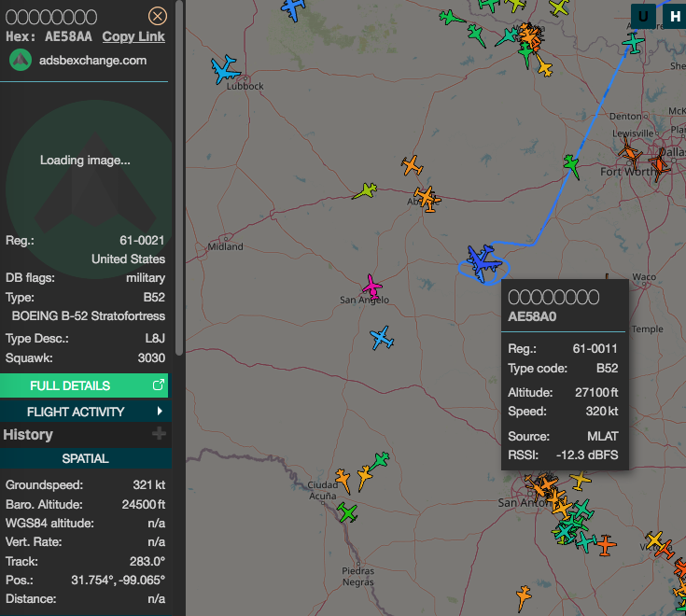The image size is (686, 616).
Task: Click tooltip Altitude 27100 ft value
Action: point(596,392)
